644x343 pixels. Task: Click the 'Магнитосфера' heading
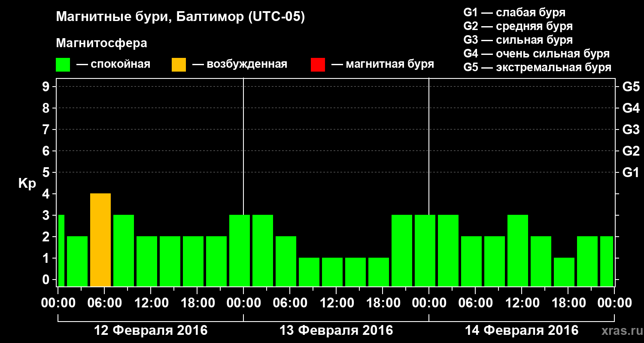102,43
